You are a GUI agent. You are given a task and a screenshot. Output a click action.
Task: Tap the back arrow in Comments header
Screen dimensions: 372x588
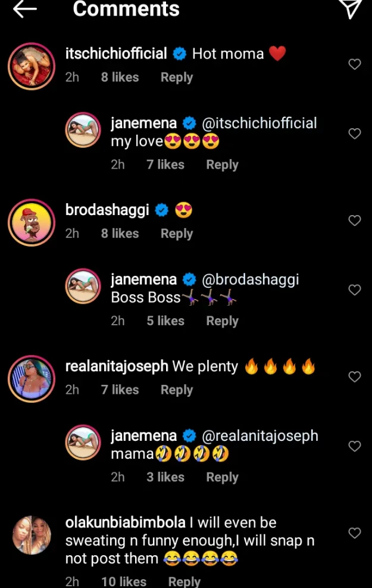point(24,8)
